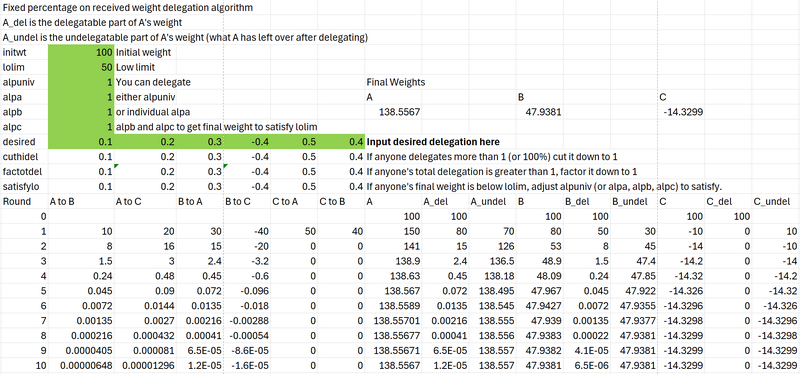Click the desired row cell containing 0.5
The image size is (800, 374).
pyautogui.click(x=294, y=141)
